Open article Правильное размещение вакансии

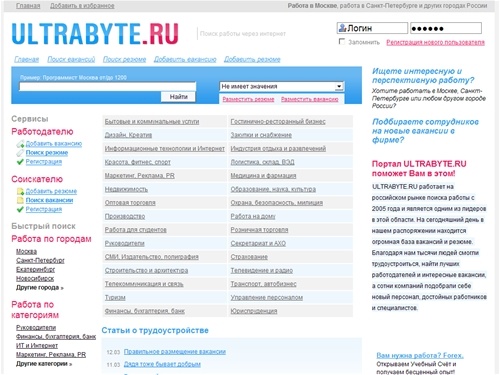click(175, 352)
